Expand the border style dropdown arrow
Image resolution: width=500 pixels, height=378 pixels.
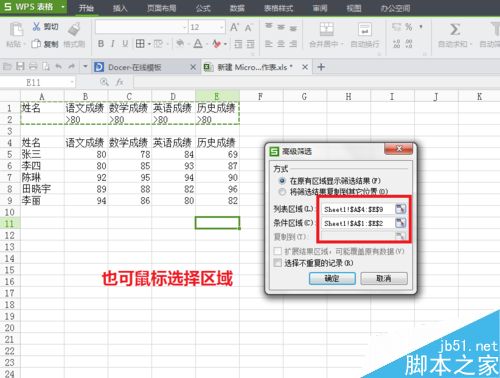(149, 44)
